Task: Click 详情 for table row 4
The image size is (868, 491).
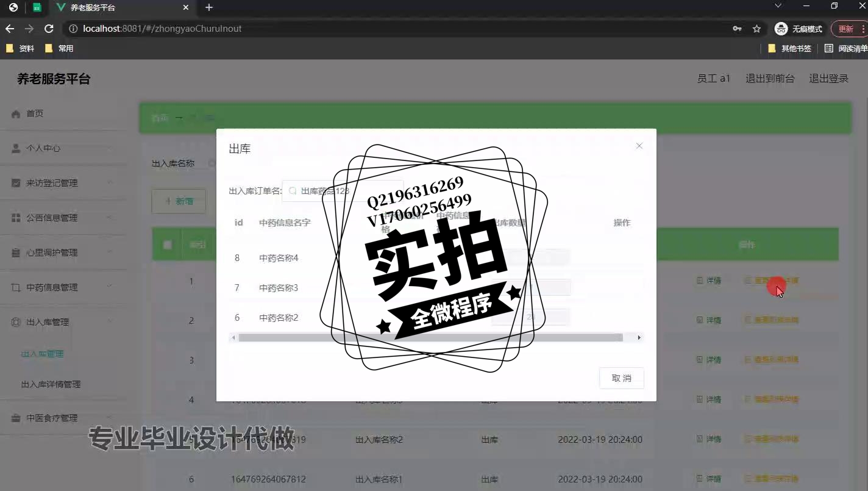Action: 709,400
